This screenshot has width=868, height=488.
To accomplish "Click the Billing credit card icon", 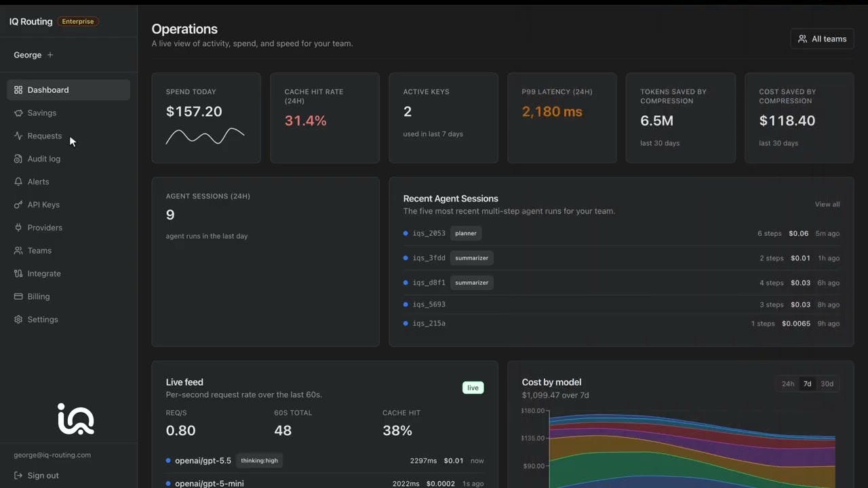I will point(18,297).
